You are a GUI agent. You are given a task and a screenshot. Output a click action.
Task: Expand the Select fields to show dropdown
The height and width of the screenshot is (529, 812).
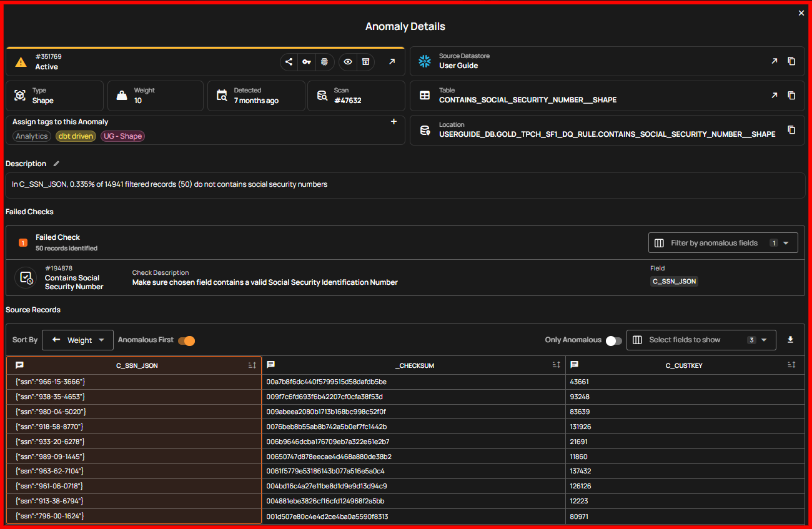[x=701, y=340]
